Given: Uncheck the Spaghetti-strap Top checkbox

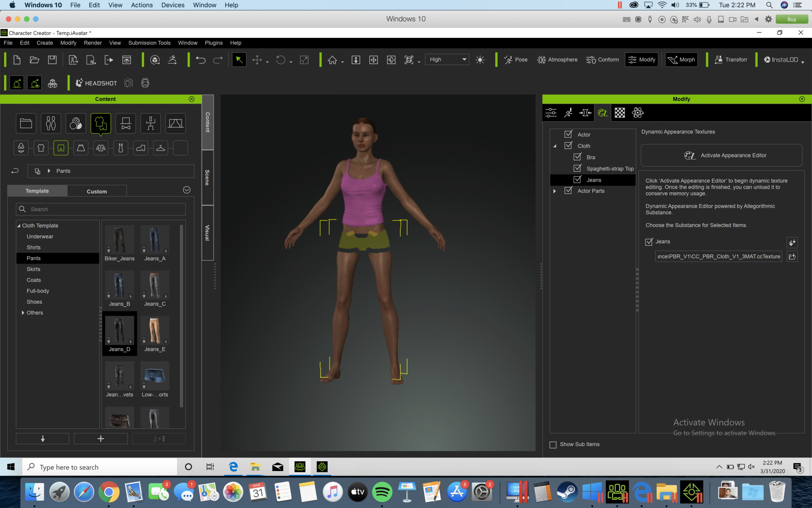Looking at the screenshot, I should tap(577, 168).
